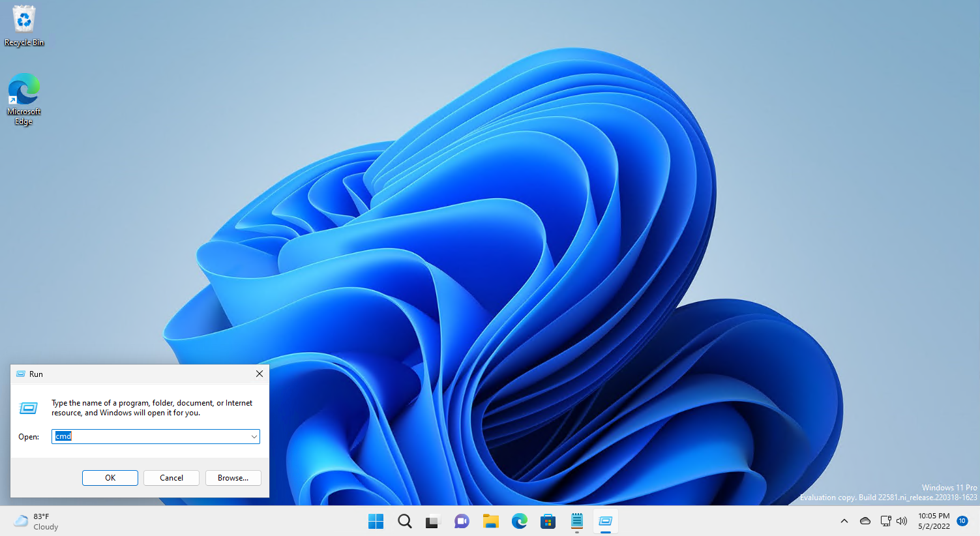Viewport: 980px width, 536px height.
Task: Open the Start menu
Action: tap(376, 521)
